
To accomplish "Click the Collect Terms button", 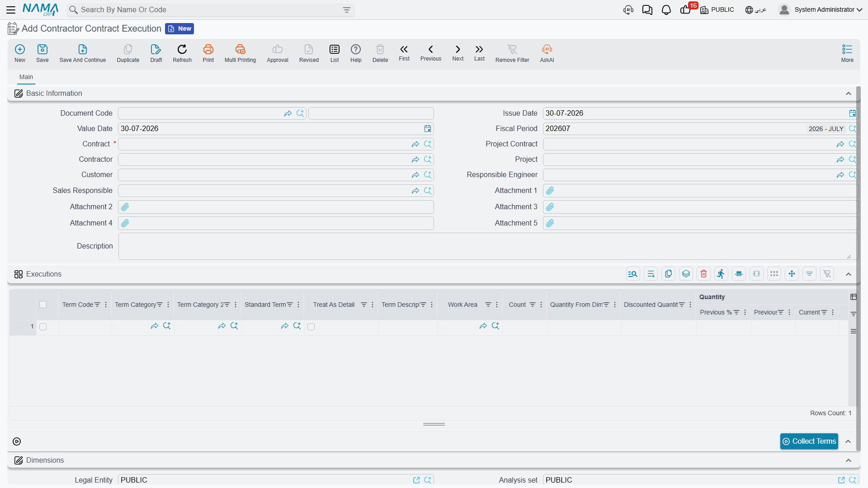I will 809,441.
